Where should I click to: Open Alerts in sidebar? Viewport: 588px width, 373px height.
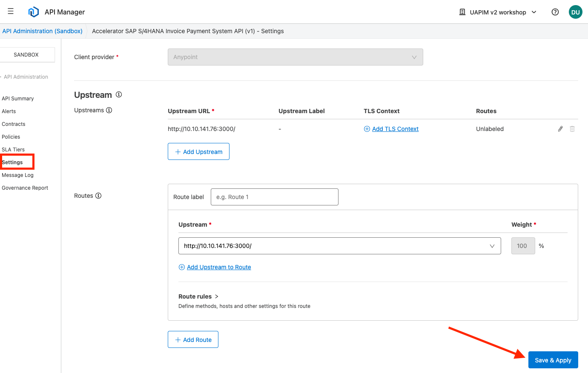tap(9, 111)
